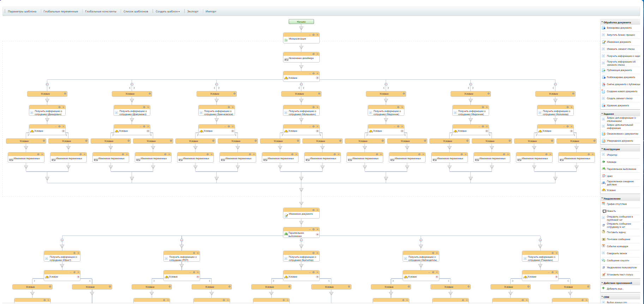Viewport: 644px width, 304px height.
Task: Open settings gear on Инициализация block
Action: [313, 35]
